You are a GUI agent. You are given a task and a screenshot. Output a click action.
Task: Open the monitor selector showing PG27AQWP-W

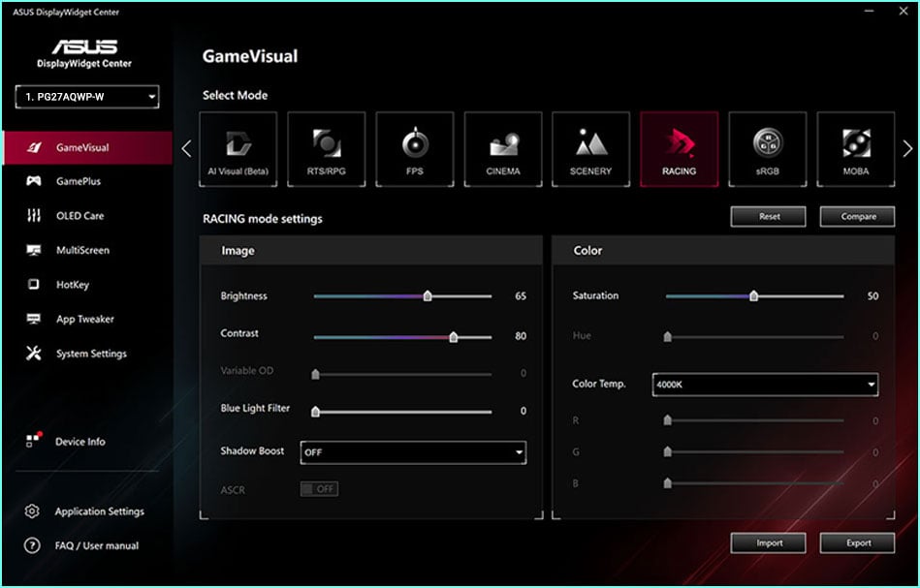86,97
